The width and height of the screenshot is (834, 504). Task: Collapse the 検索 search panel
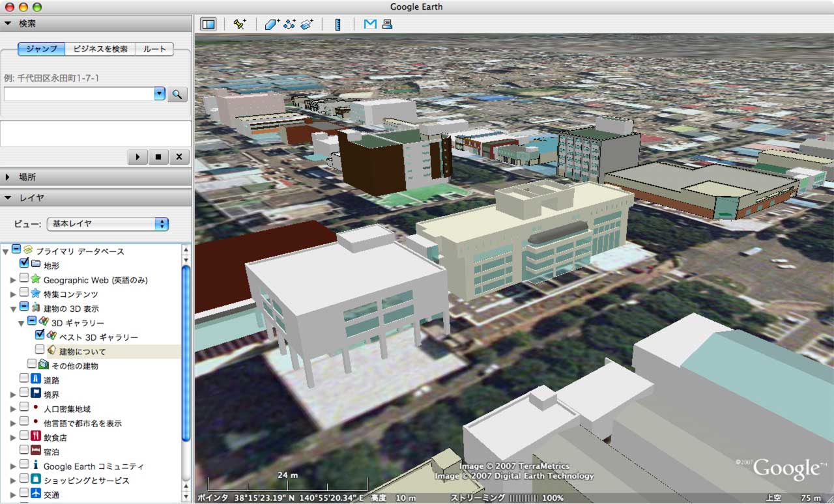pos(8,23)
